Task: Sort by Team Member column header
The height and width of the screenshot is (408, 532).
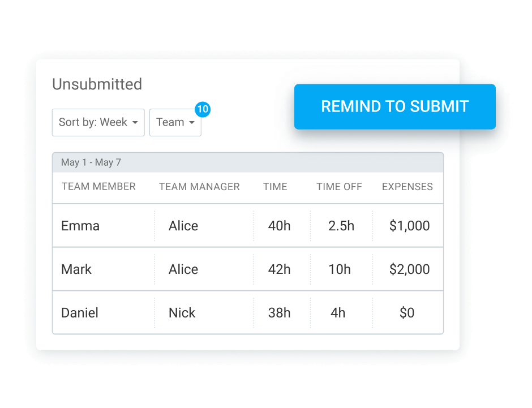Action: tap(98, 187)
